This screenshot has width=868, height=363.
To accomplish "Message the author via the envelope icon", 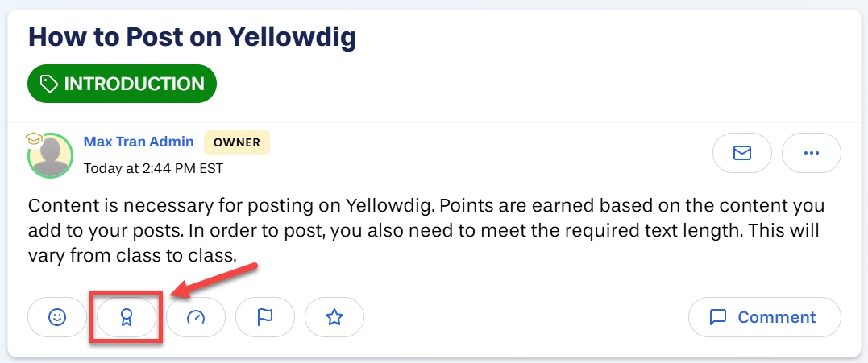I will 741,153.
